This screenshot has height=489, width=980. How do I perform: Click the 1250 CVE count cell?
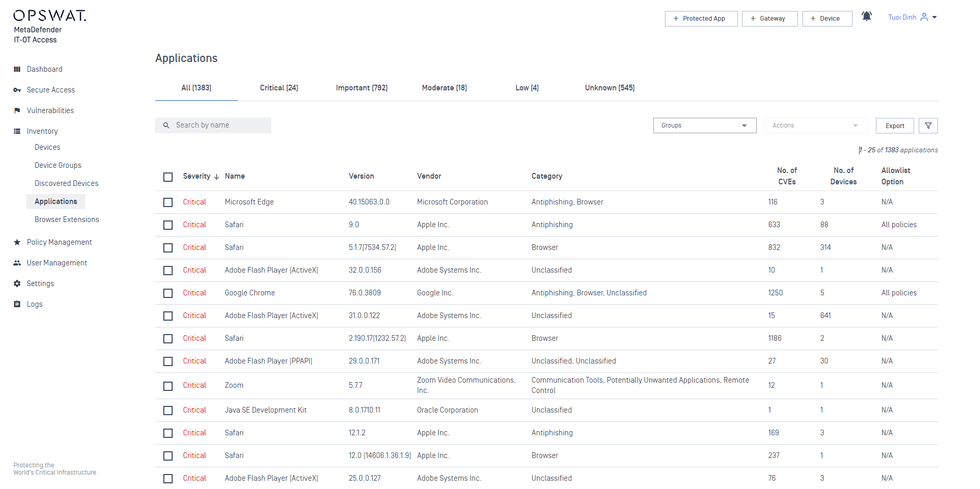click(x=775, y=293)
